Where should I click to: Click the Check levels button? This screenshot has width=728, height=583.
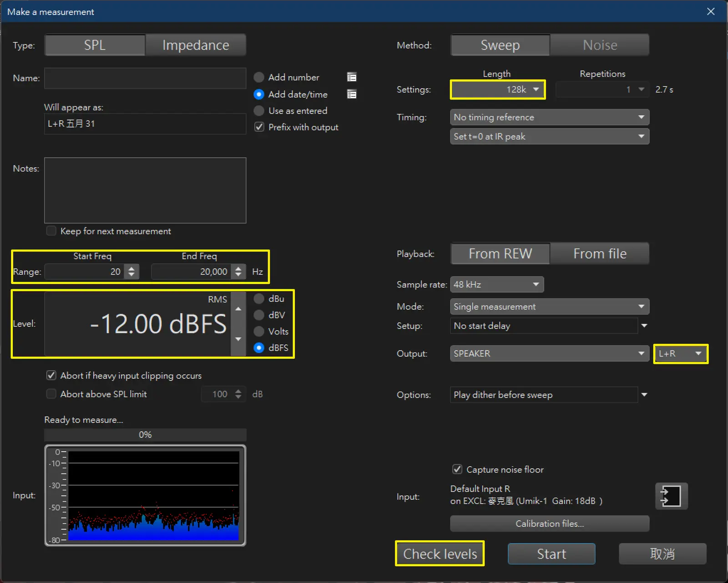coord(440,554)
